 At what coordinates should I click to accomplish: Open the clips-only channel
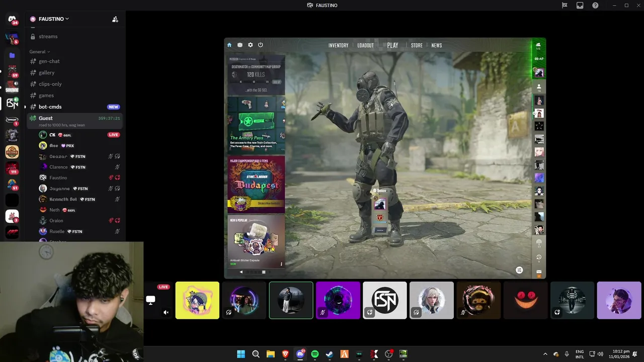tap(74, 84)
